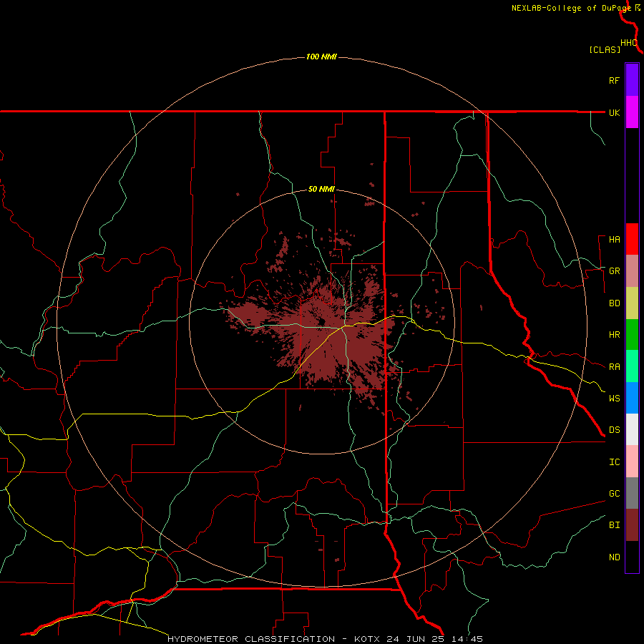Viewport: 644px width, 644px height.
Task: Click the HA legend label
Action: point(614,240)
